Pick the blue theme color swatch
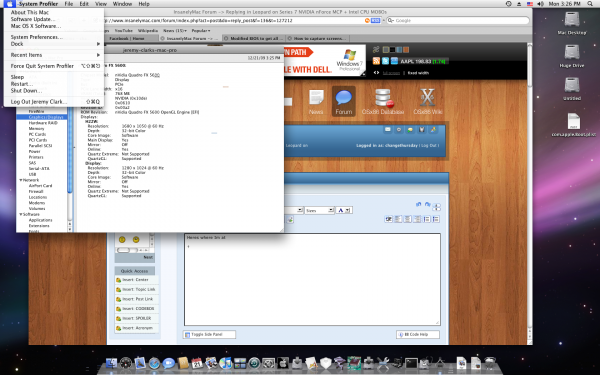This screenshot has width=600, height=375. 399,50
